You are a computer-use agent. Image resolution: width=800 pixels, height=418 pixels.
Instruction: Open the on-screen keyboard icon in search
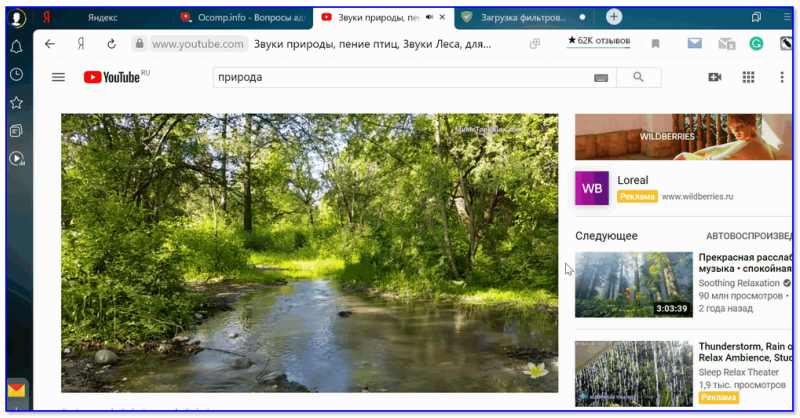(601, 78)
